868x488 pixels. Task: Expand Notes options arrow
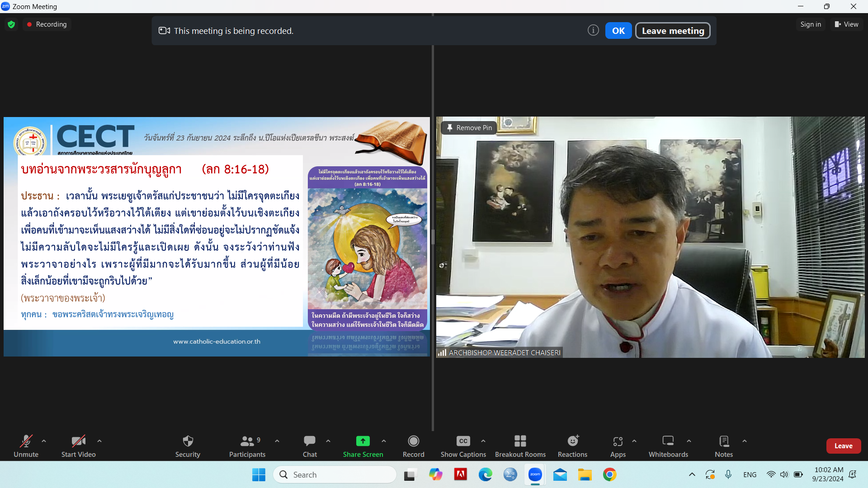(x=745, y=441)
